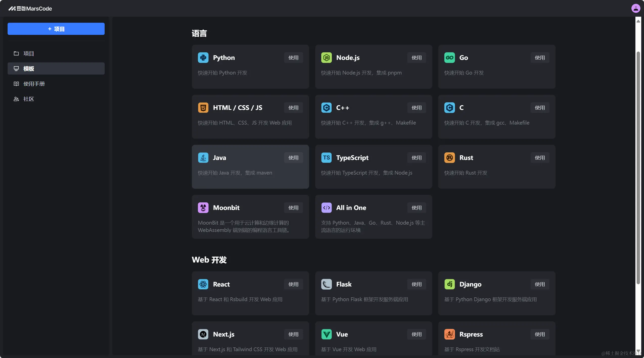
Task: Use the Moonbit template
Action: click(x=293, y=208)
